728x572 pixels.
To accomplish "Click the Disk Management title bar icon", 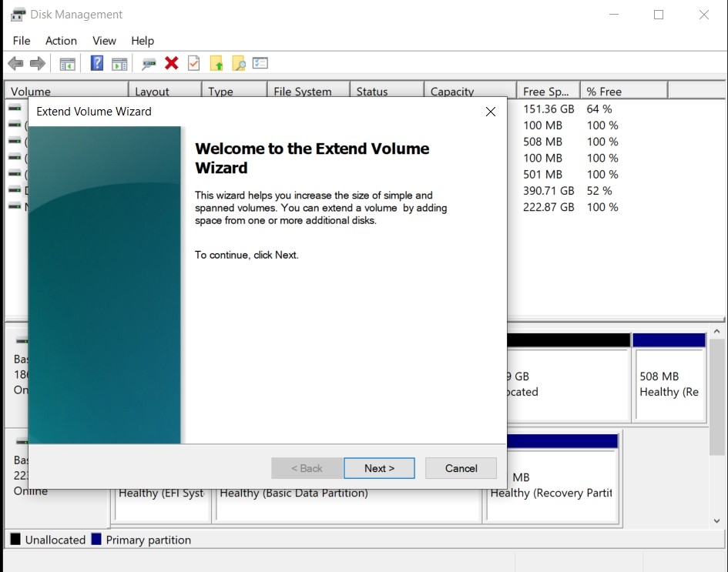I will pyautogui.click(x=17, y=13).
